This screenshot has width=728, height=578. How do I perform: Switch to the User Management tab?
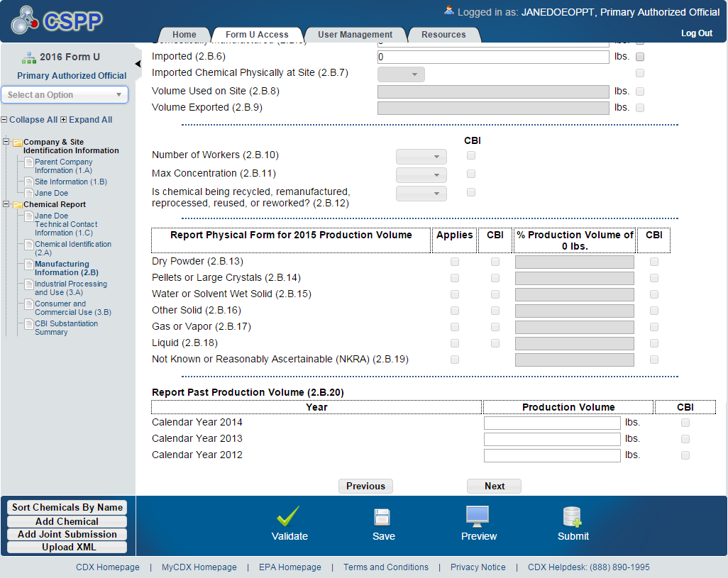pos(355,35)
